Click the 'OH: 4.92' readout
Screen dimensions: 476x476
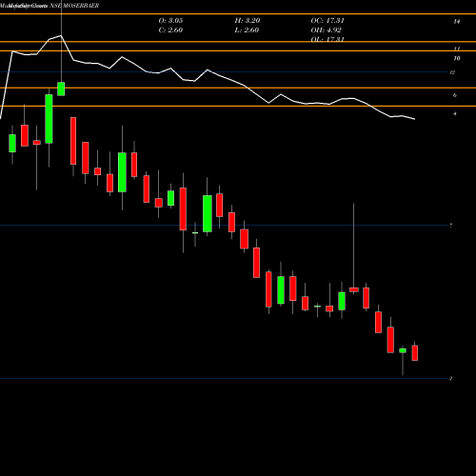[x=326, y=30]
